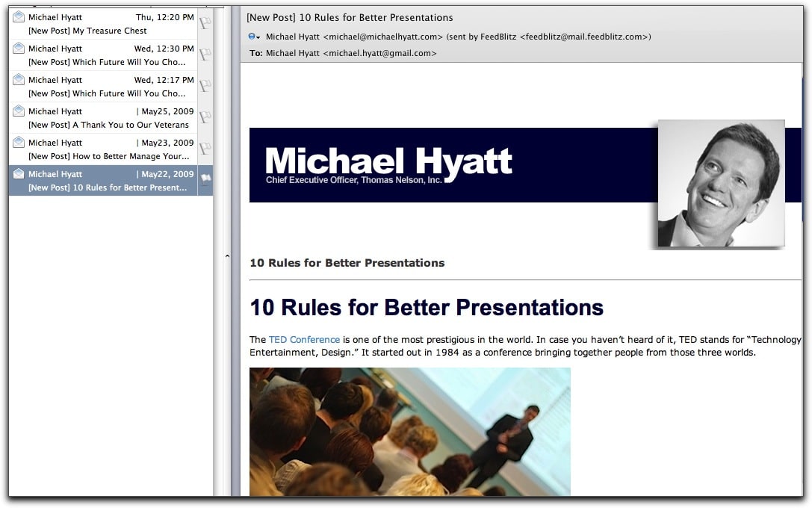Click envelope icon of Wed 12:30 PM email
The image size is (812, 508).
(x=19, y=49)
